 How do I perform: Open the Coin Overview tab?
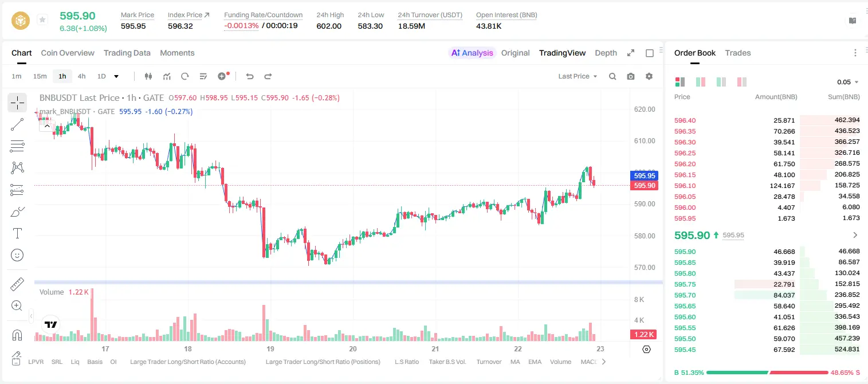pos(68,53)
